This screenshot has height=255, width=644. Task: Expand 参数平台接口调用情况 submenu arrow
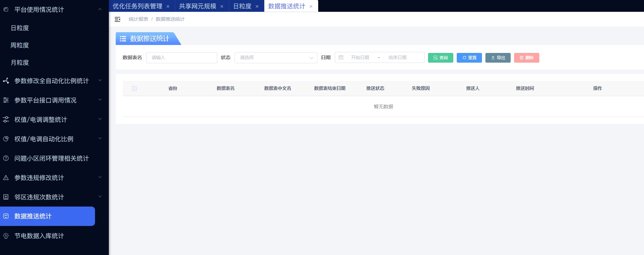[x=100, y=100]
